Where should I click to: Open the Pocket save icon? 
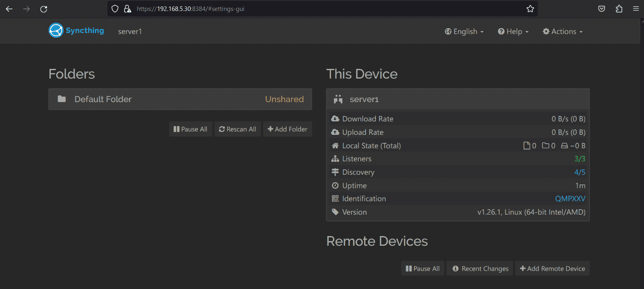(601, 8)
